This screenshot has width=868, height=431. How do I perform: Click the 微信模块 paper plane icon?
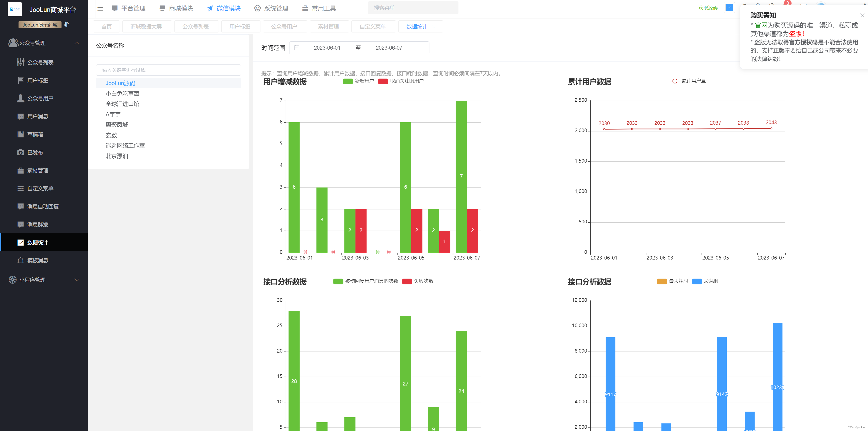[x=210, y=8]
